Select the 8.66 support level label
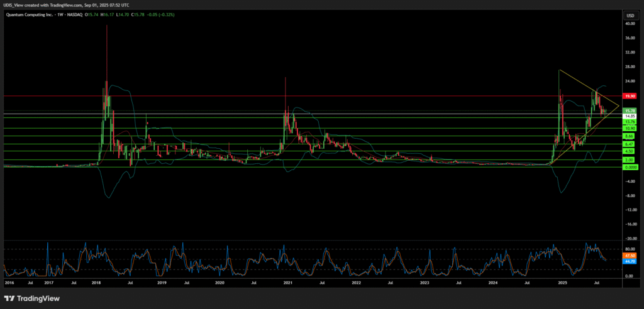Viewport: 644px width, 309px height. click(628, 136)
